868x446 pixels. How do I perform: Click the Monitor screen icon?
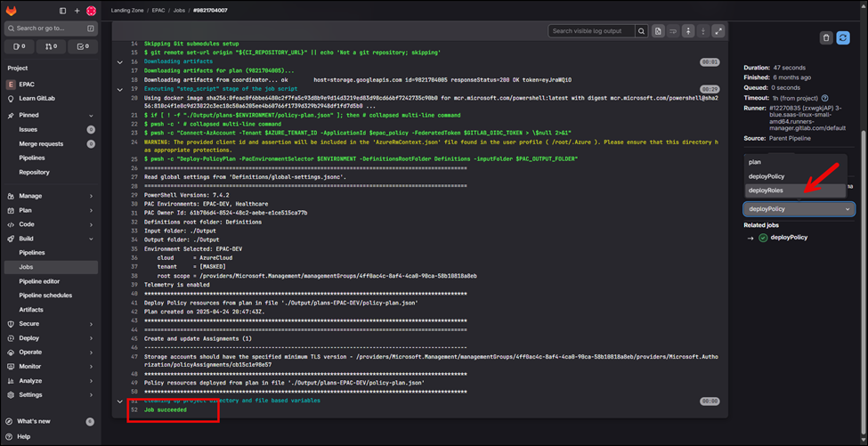(x=11, y=366)
